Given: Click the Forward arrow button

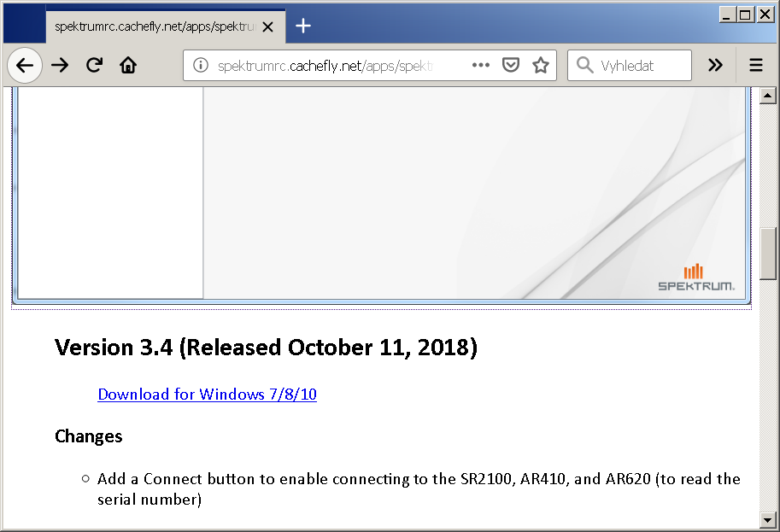Looking at the screenshot, I should (60, 66).
